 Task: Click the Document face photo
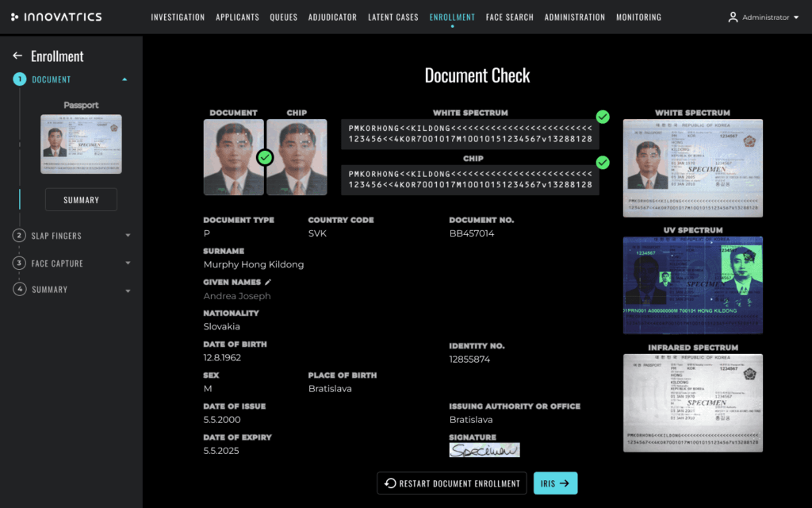tap(234, 157)
